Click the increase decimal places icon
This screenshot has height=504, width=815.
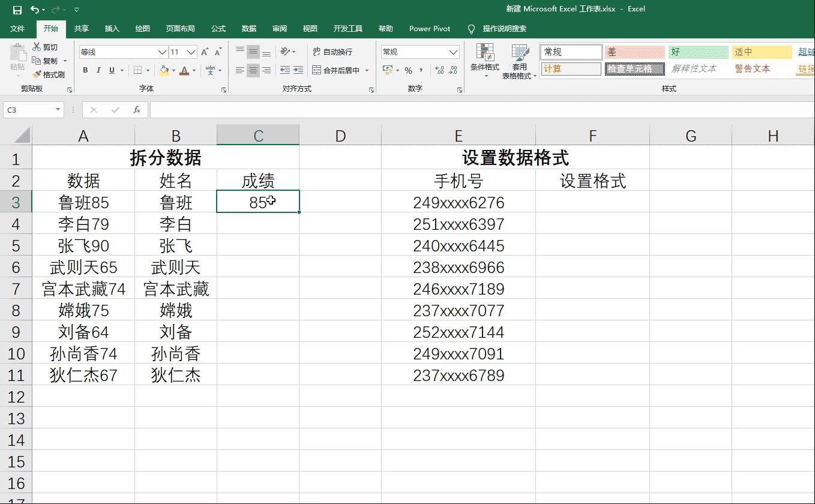(x=439, y=70)
